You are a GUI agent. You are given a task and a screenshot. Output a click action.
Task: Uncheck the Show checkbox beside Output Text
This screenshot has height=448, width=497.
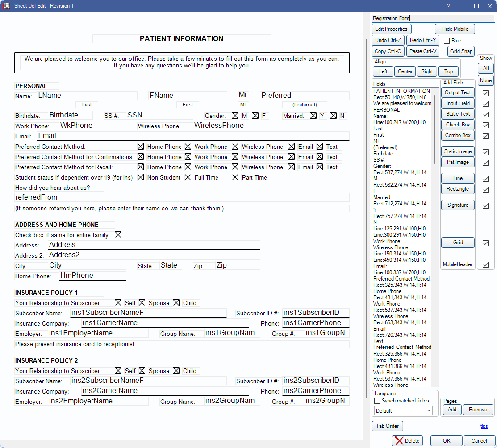[485, 93]
